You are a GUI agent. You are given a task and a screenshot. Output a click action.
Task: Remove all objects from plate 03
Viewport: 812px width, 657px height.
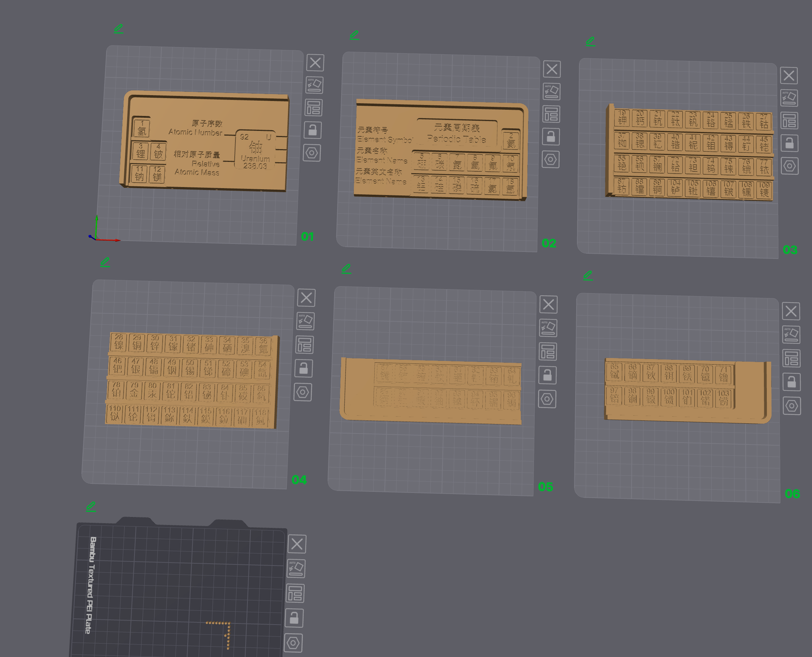coord(789,76)
